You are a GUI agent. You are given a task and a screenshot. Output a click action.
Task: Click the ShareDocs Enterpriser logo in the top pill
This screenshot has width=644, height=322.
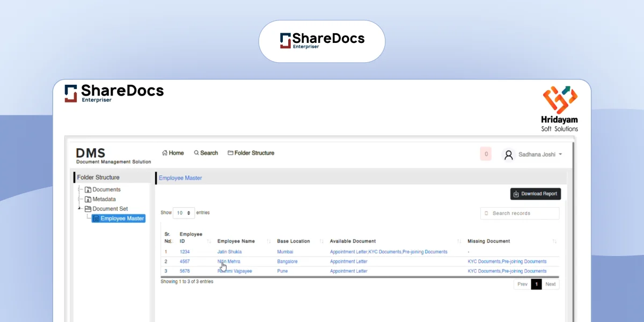pyautogui.click(x=322, y=41)
